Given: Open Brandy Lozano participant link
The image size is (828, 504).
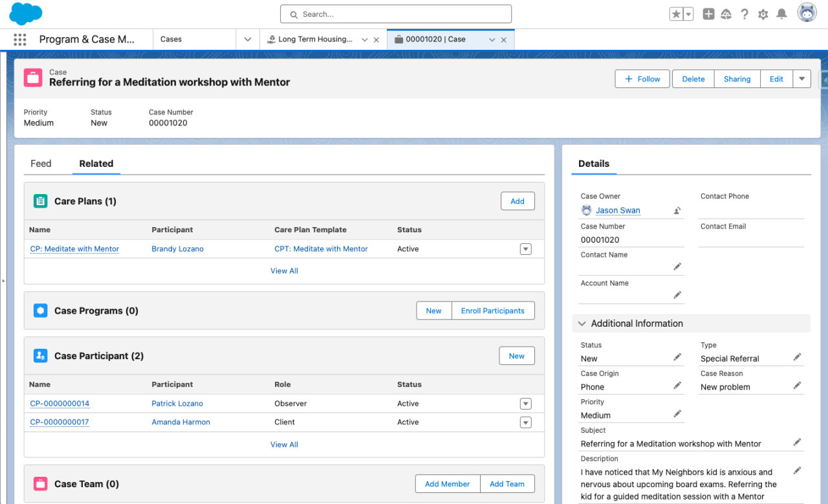Looking at the screenshot, I should click(178, 249).
